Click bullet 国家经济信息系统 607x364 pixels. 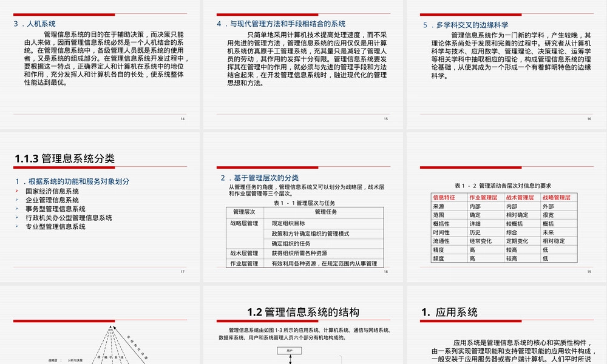point(52,191)
